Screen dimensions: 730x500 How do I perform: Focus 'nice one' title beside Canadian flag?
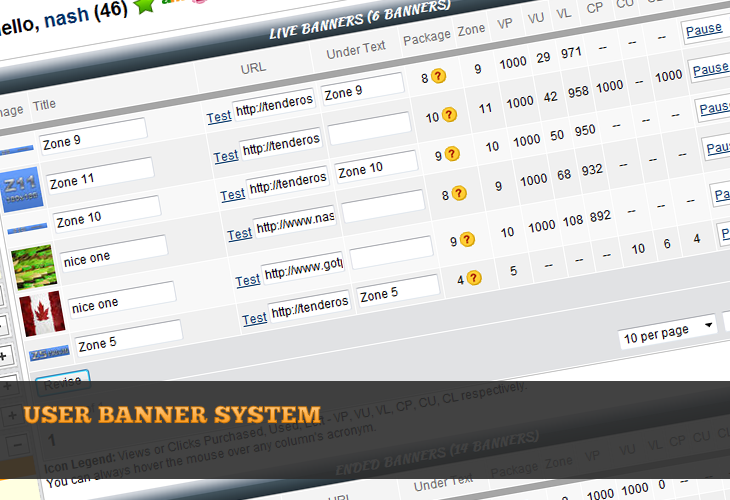pos(122,301)
